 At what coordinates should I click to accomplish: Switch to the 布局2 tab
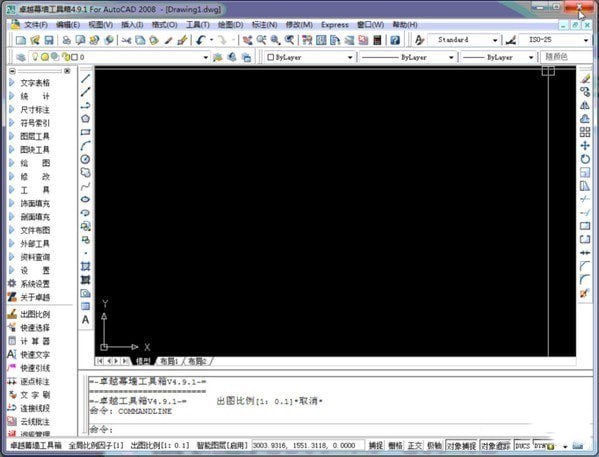(198, 361)
